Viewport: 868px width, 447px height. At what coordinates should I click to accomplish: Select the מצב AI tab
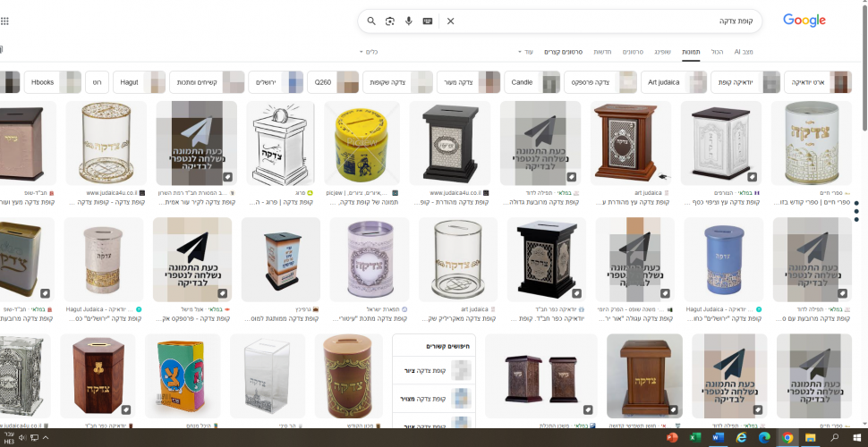744,52
